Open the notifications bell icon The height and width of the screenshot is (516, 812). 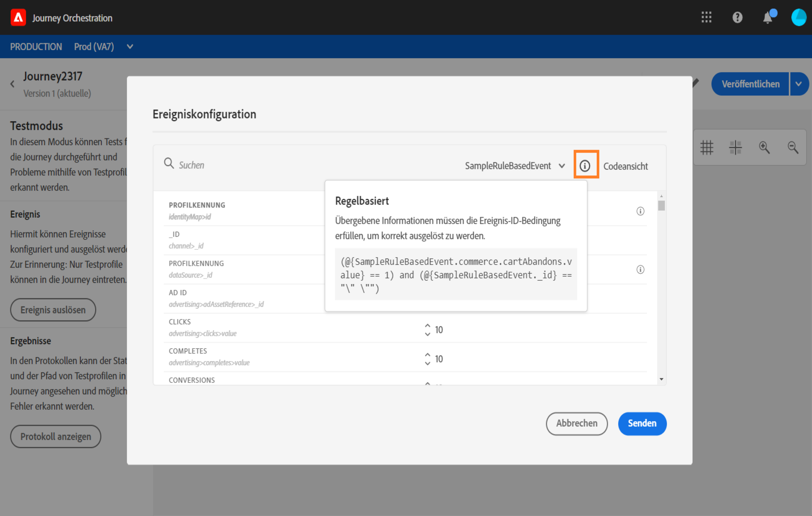tap(768, 17)
